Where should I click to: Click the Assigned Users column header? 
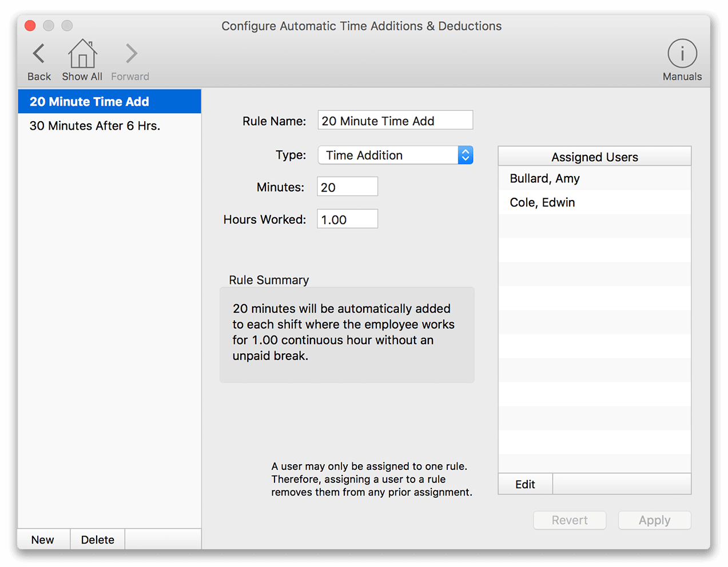coord(594,157)
